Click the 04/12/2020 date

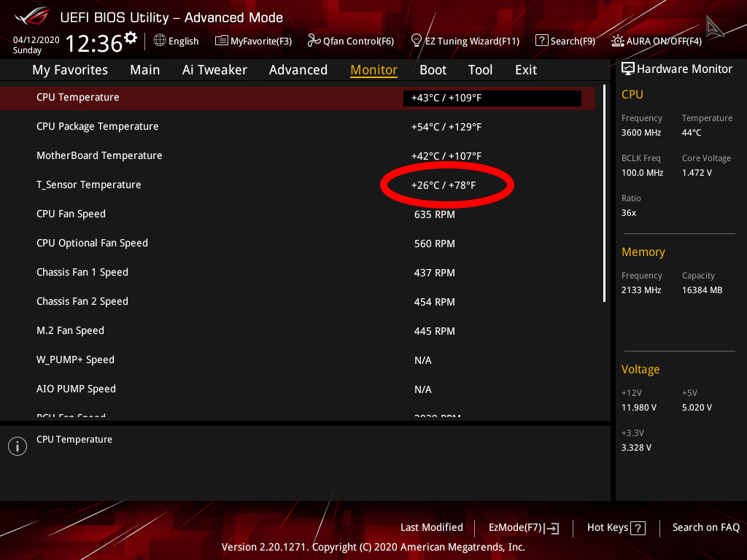coord(36,40)
